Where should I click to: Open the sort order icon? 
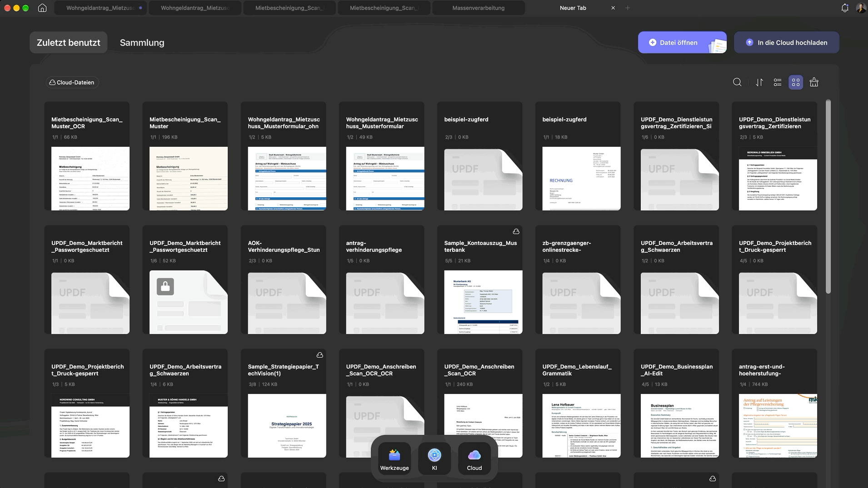pyautogui.click(x=759, y=82)
